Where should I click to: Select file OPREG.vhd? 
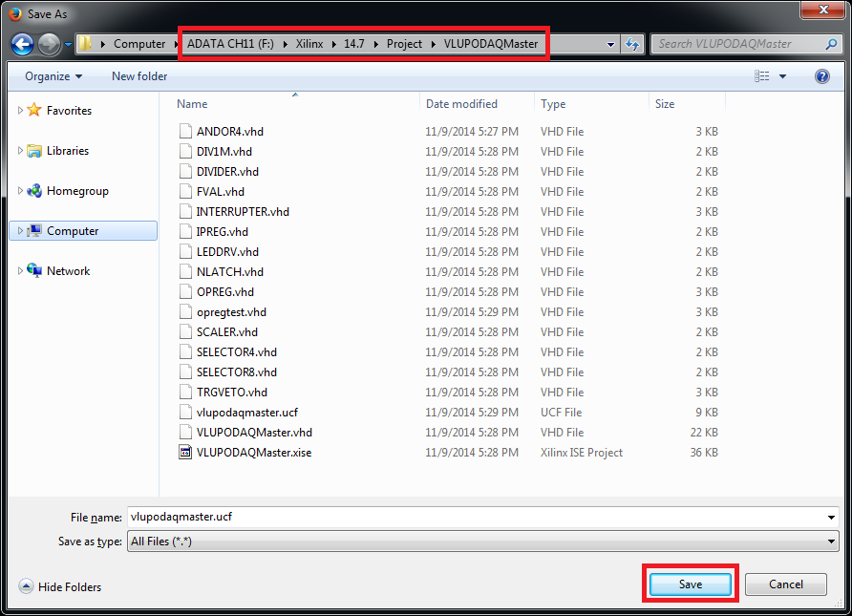pos(225,292)
